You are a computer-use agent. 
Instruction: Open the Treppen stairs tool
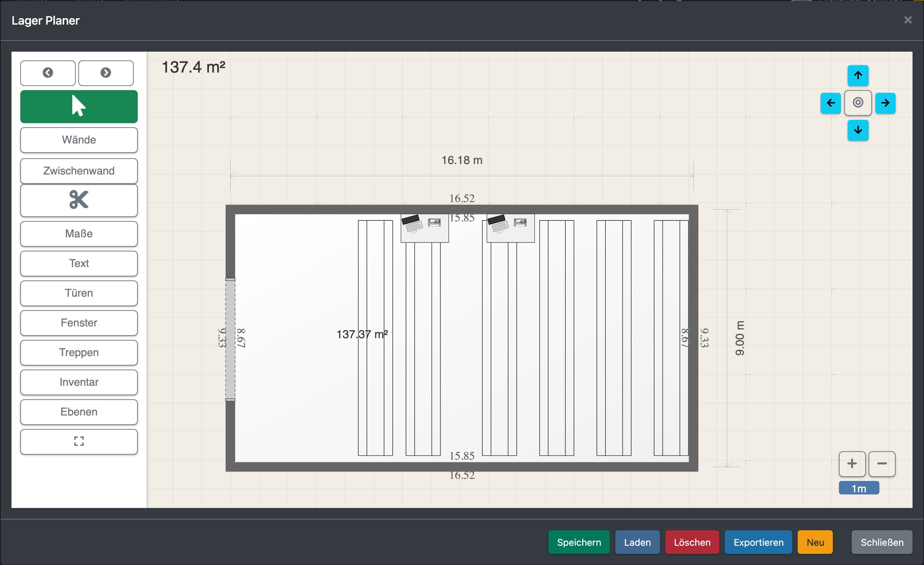(x=79, y=353)
